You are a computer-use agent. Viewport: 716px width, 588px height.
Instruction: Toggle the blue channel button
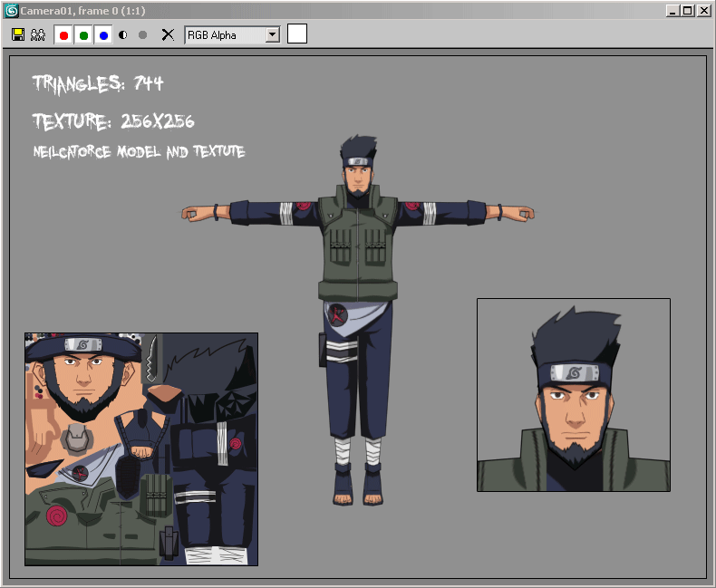tap(103, 35)
